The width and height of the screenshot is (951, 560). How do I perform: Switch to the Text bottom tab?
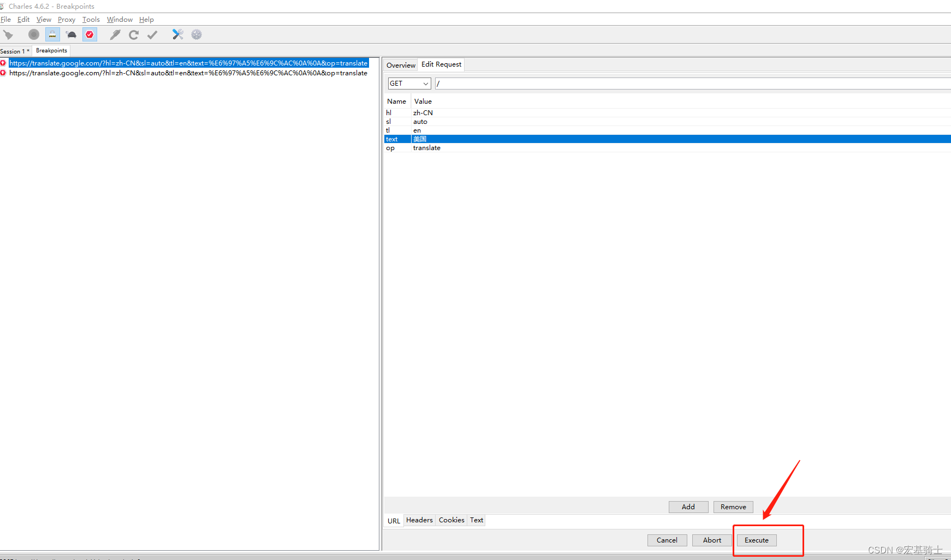[x=477, y=520]
